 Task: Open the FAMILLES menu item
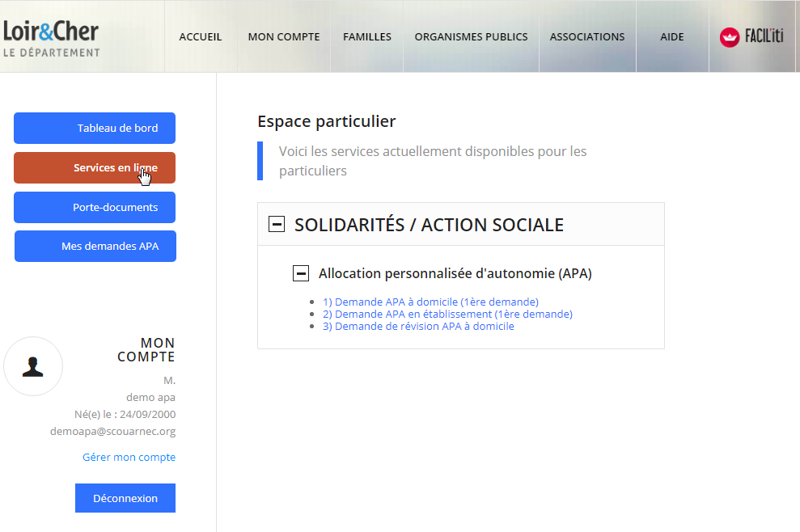tap(366, 36)
